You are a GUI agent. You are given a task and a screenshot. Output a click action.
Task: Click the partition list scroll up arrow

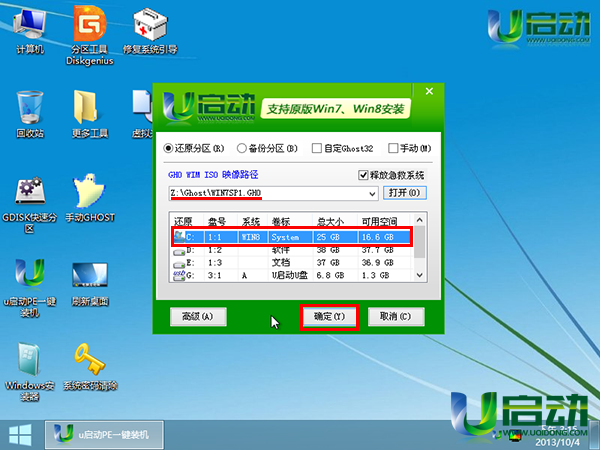(420, 220)
